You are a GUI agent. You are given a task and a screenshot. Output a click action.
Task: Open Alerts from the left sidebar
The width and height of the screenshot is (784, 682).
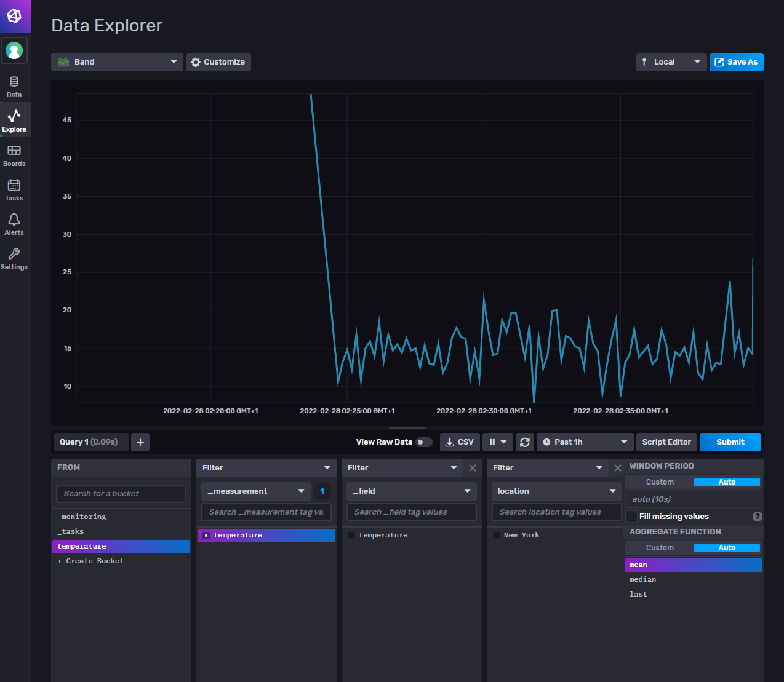tap(14, 223)
